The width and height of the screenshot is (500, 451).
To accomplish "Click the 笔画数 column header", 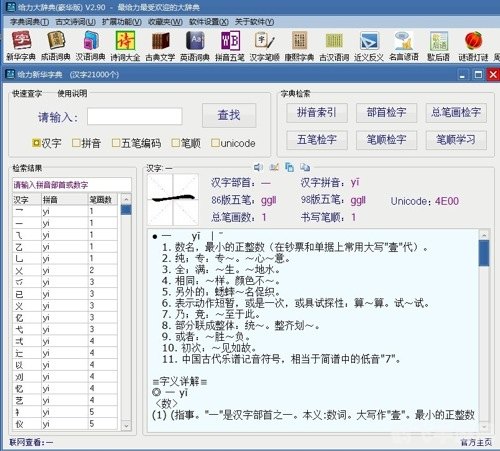I will (103, 199).
